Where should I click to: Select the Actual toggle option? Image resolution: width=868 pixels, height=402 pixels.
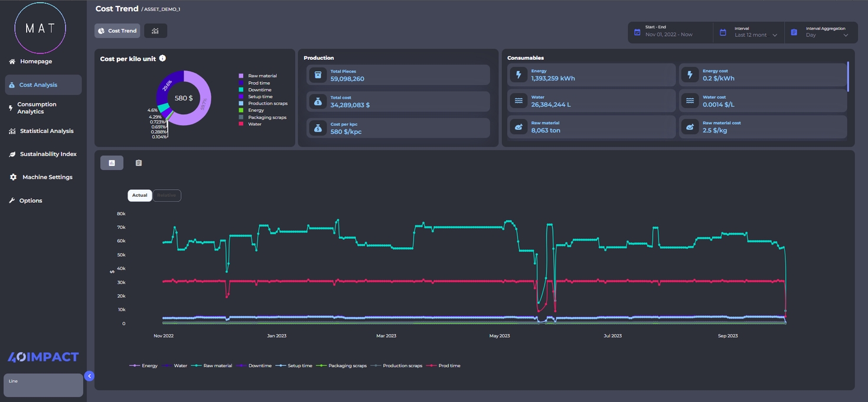(x=140, y=196)
